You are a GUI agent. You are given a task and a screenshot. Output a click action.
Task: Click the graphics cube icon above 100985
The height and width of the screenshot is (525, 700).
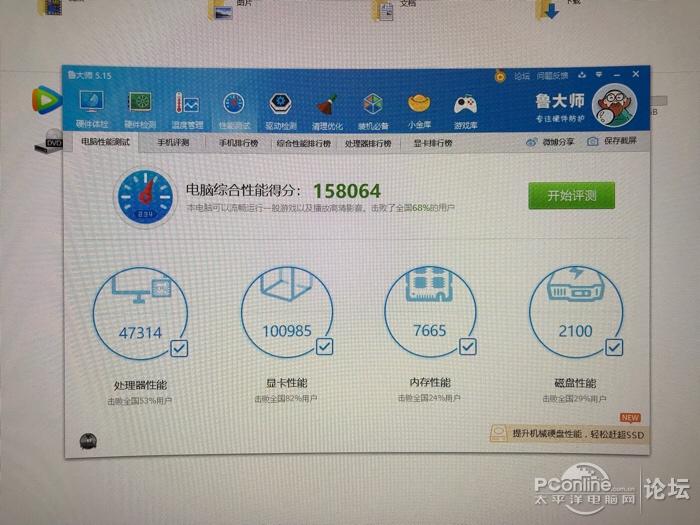(x=286, y=283)
